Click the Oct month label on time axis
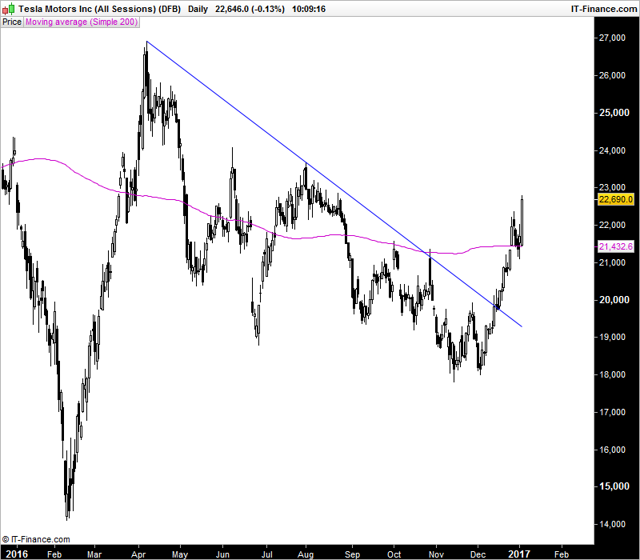This screenshot has width=640, height=560. (394, 554)
